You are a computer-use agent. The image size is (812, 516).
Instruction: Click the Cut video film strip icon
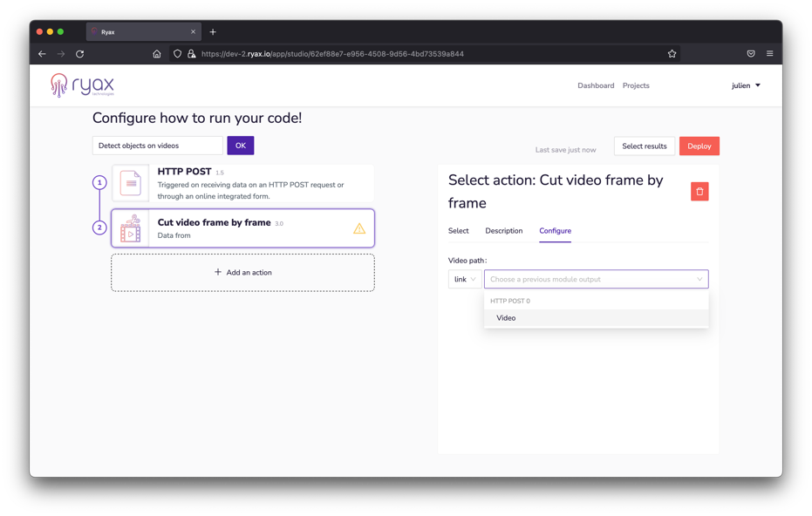(x=130, y=228)
